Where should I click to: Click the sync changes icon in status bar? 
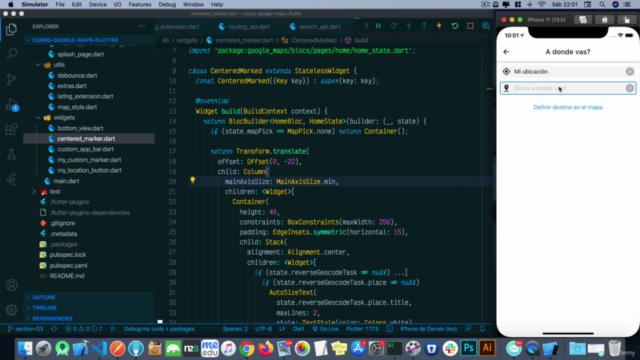tap(54, 329)
